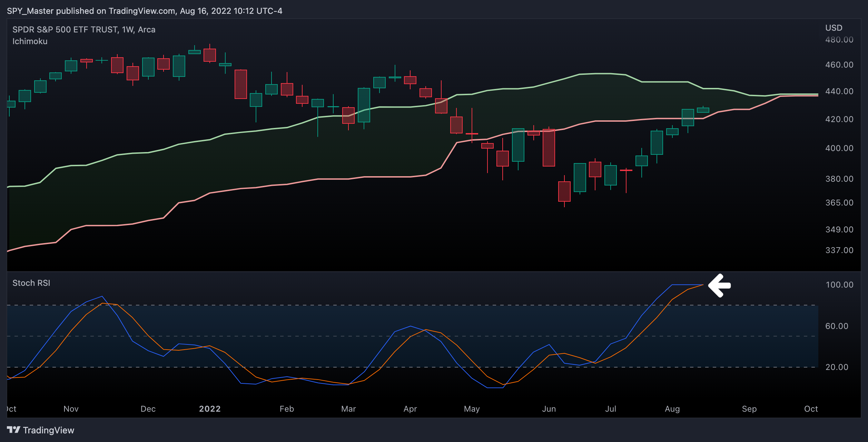
Task: Click the 'SPDR S&P 500 ETF TRUST, 1W, Arca' title
Action: 84,30
